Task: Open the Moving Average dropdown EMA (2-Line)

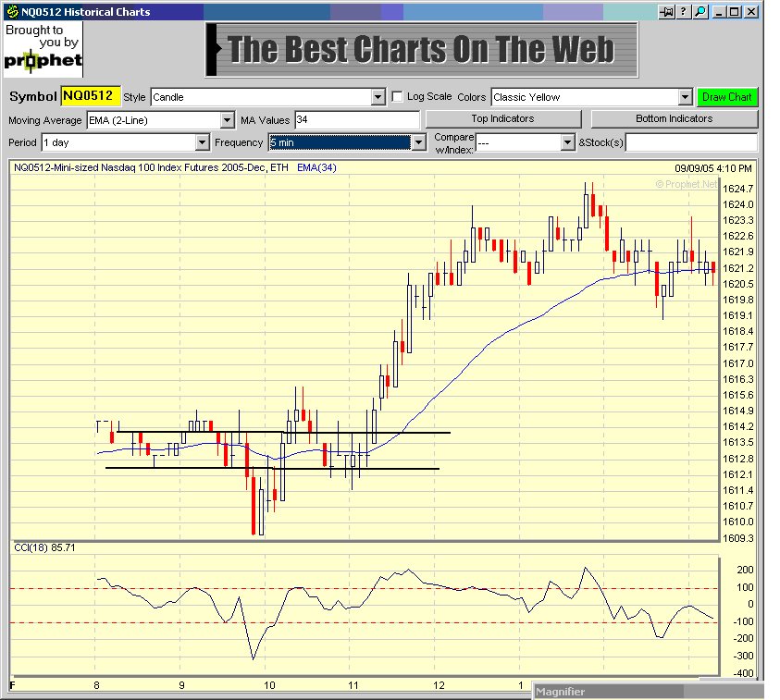Action: point(160,120)
